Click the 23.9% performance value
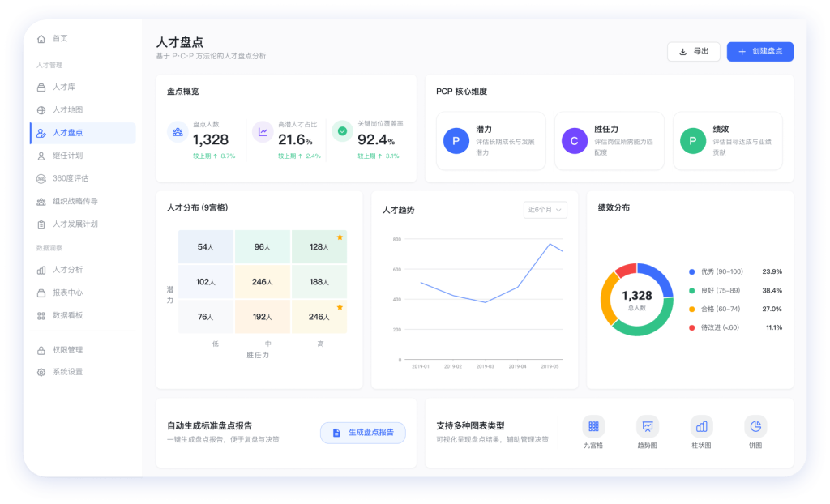This screenshot has height=504, width=830. click(x=772, y=272)
